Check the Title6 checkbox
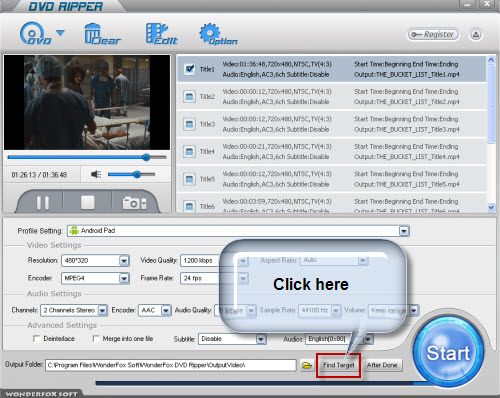 (189, 206)
